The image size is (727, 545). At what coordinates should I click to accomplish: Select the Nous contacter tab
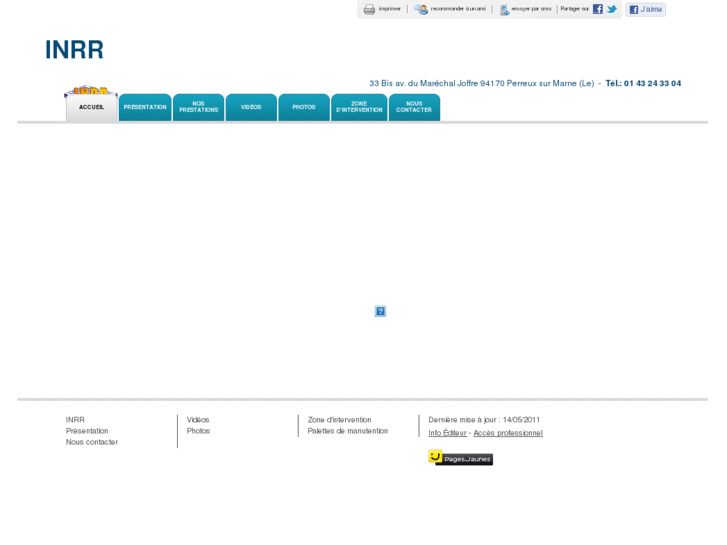414,107
